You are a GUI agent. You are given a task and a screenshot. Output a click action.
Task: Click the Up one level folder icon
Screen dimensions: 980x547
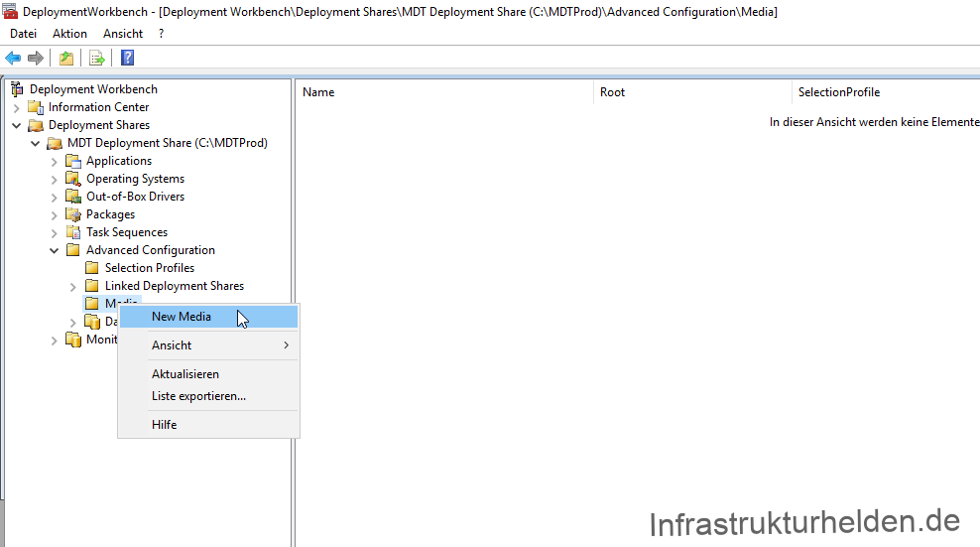click(66, 59)
